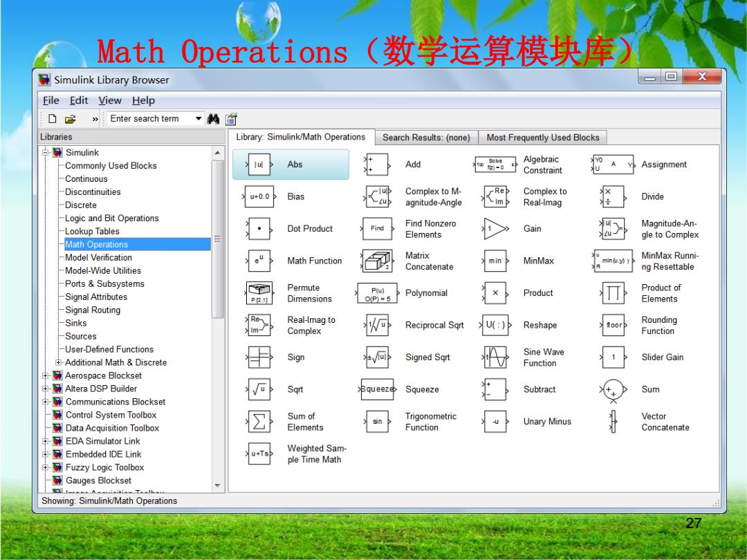Screen dimensions: 747x560
Task: Select the Reciprocal Sqrt block icon
Action: [x=378, y=325]
